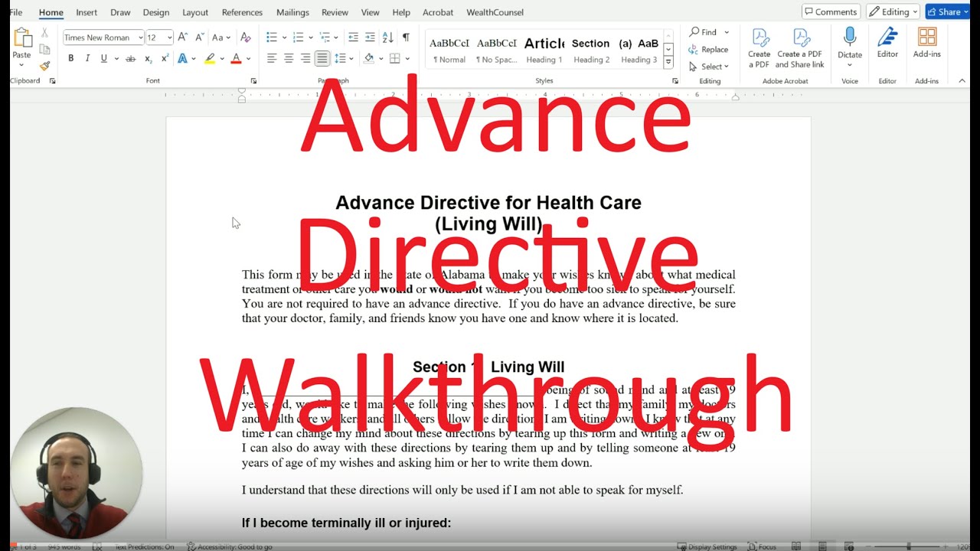The height and width of the screenshot is (551, 980).
Task: Open Display Settings in status bar
Action: [707, 546]
